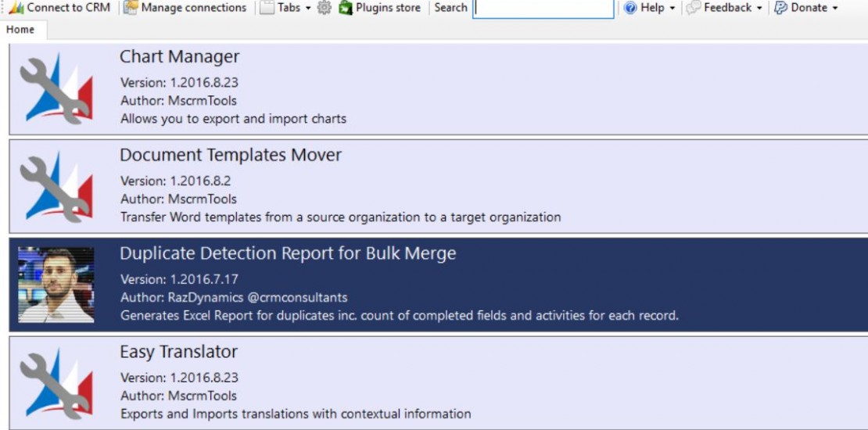Click the Donate PayPal icon

point(780,8)
